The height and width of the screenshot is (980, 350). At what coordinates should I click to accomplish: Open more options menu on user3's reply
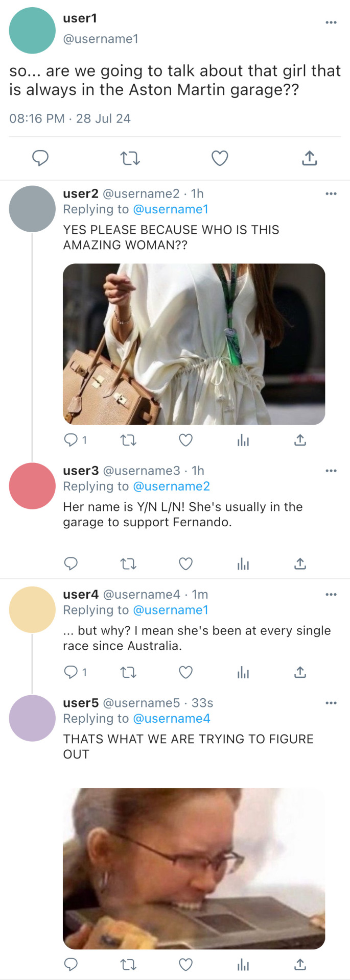(331, 471)
